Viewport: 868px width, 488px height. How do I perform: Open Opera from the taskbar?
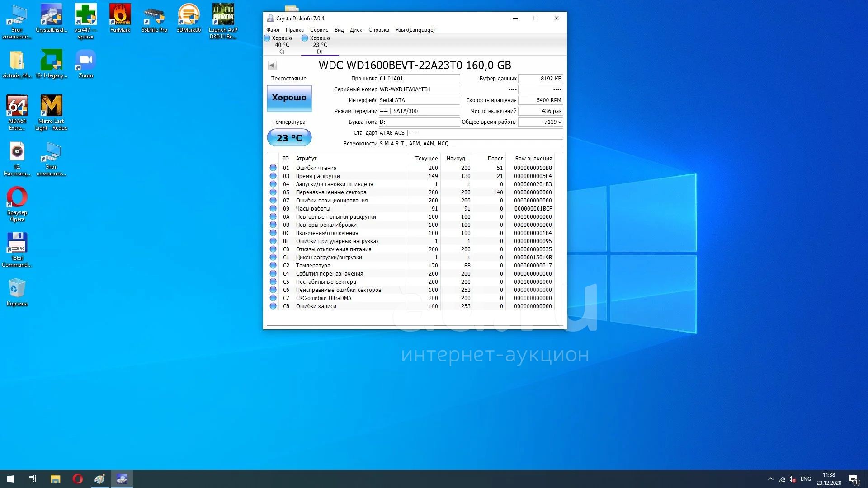(78, 479)
